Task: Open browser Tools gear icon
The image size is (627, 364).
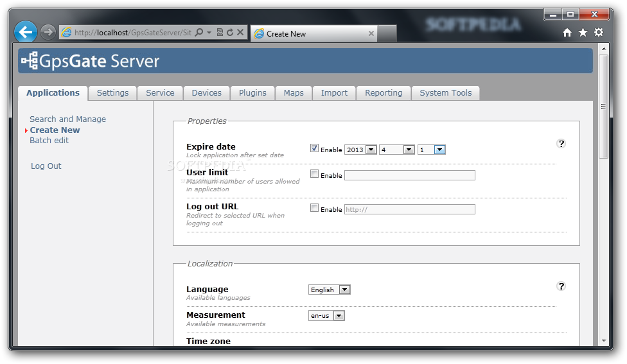Action: click(599, 32)
